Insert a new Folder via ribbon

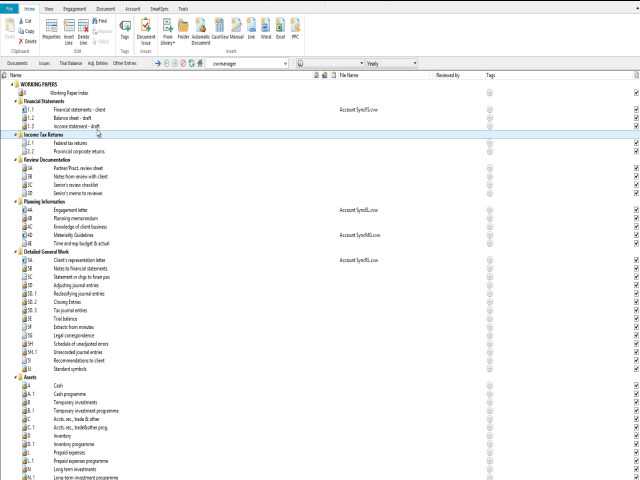tap(183, 29)
